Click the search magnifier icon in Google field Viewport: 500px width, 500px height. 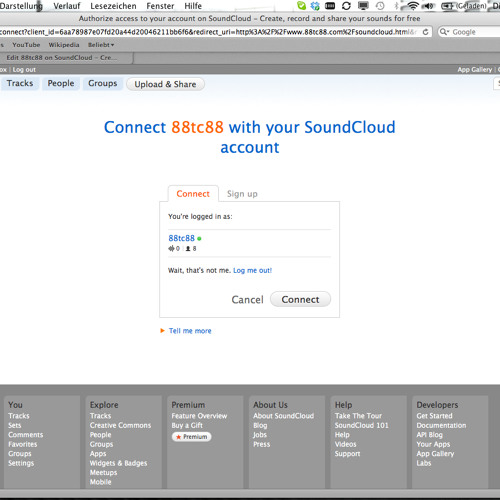pos(444,32)
